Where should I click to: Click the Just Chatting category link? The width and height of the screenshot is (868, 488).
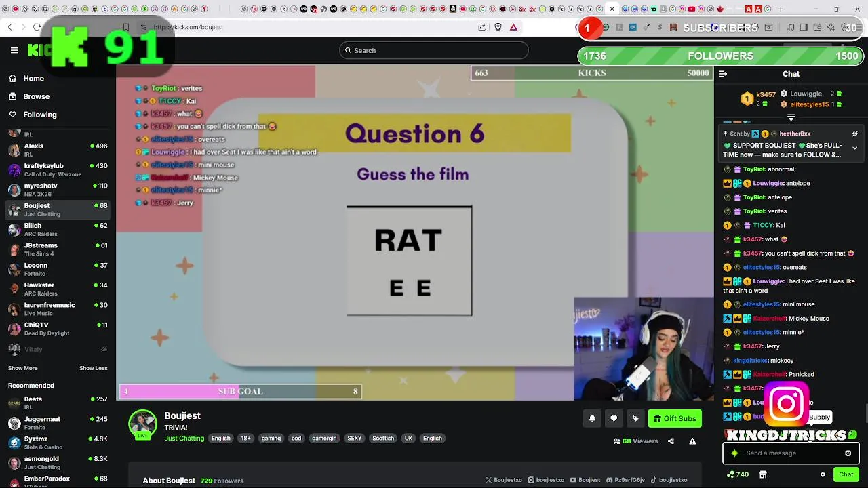click(x=184, y=439)
